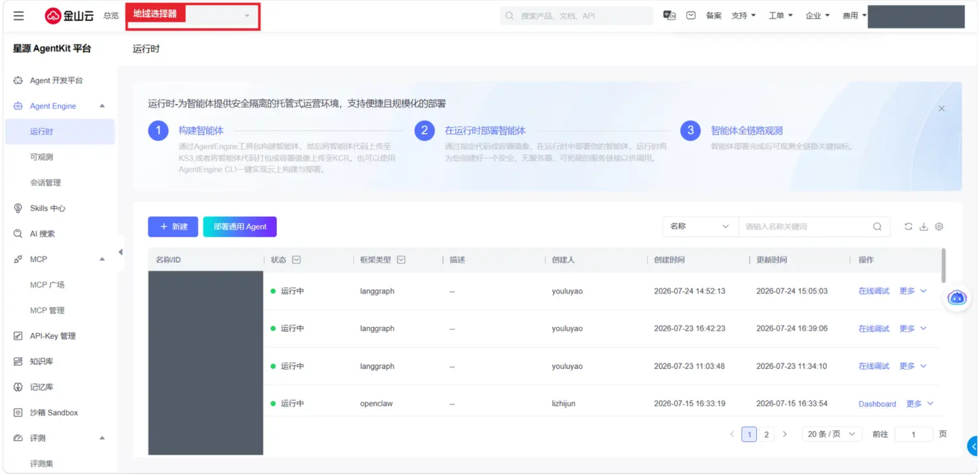This screenshot has width=980, height=475.
Task: Download the runtime list
Action: pyautogui.click(x=924, y=226)
